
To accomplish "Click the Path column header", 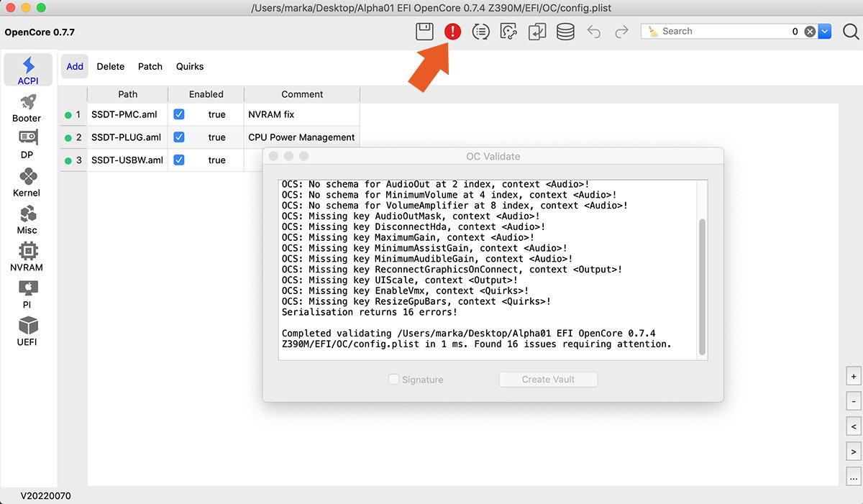I will (128, 94).
